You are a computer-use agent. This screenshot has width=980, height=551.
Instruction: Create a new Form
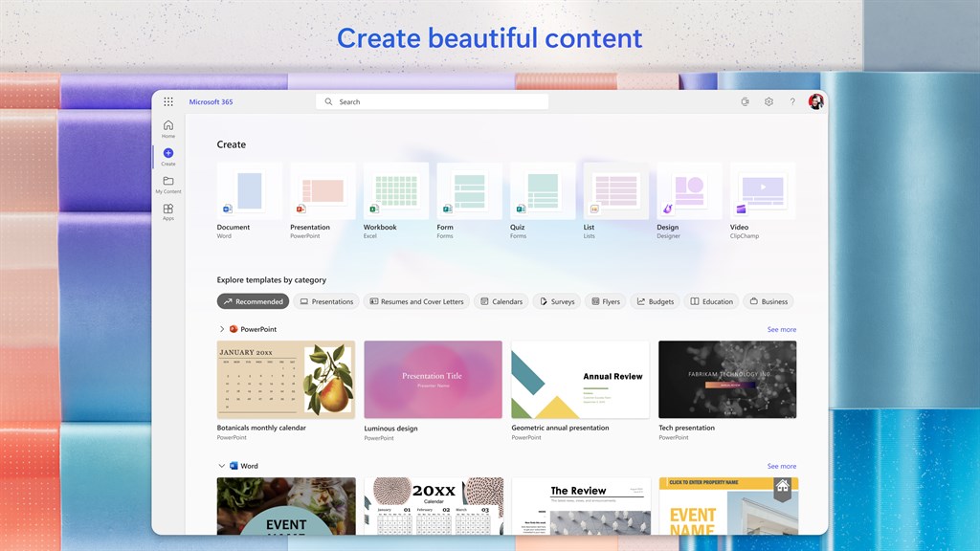(469, 190)
